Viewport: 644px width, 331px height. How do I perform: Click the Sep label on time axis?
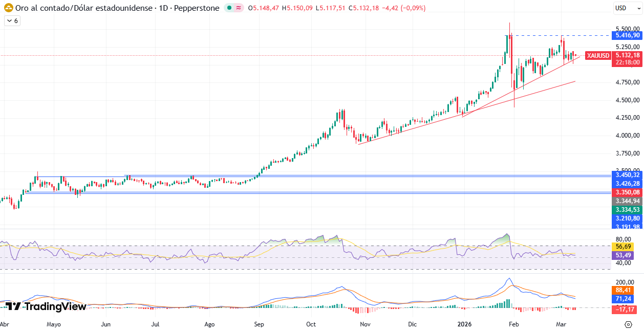coord(259,324)
